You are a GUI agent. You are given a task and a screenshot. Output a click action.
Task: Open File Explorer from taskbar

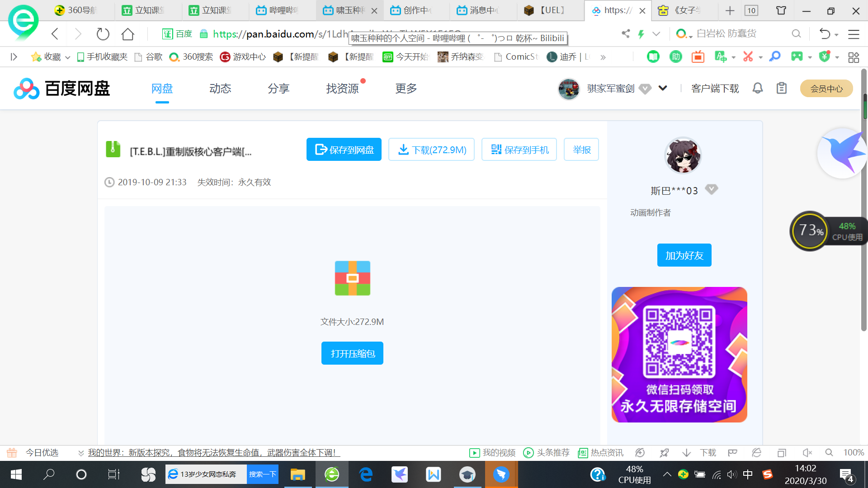[297, 474]
